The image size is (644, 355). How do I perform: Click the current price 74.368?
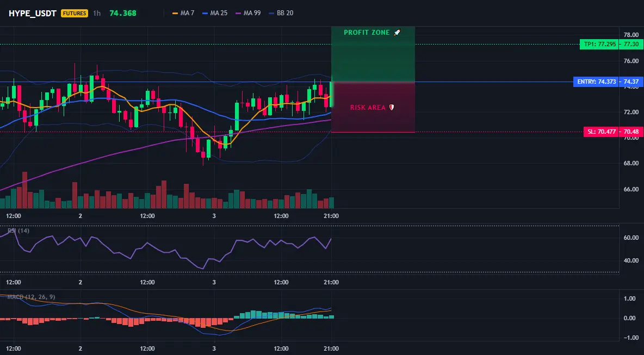point(123,13)
